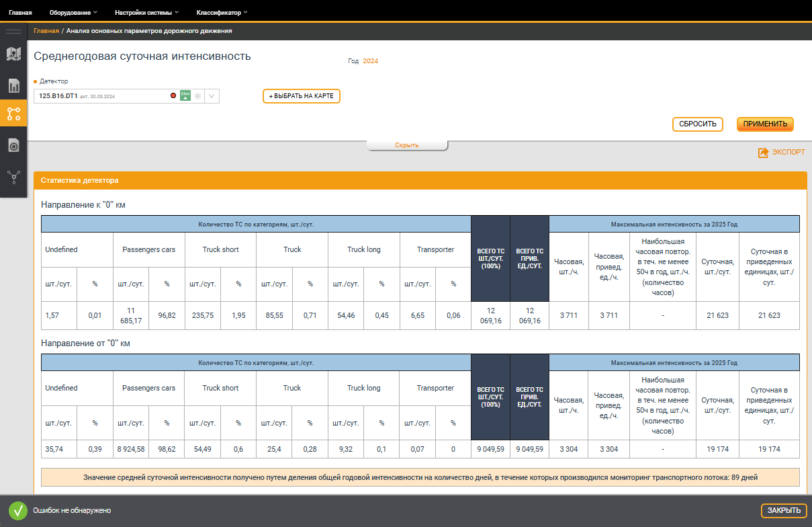Select the highlighted route analysis sidebar icon
Screen dimensions: 812x527
coord(13,114)
